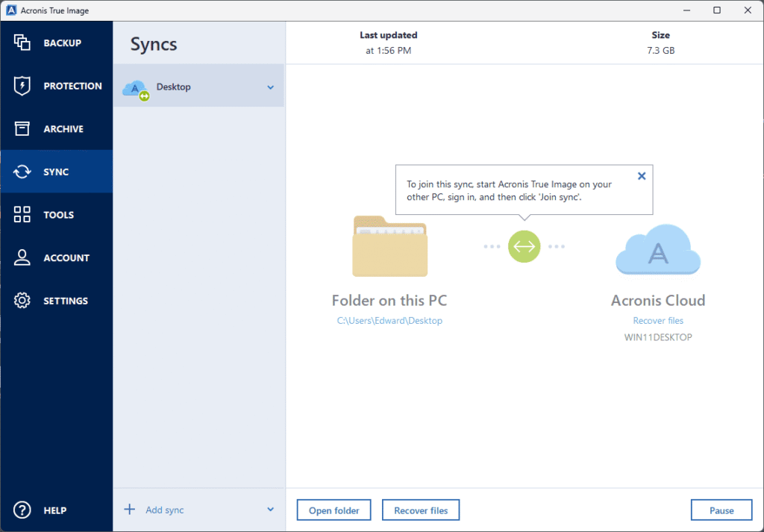Viewport: 764px width, 532px height.
Task: Open the C:\Users\Edward\Desktop path link
Action: 389,321
